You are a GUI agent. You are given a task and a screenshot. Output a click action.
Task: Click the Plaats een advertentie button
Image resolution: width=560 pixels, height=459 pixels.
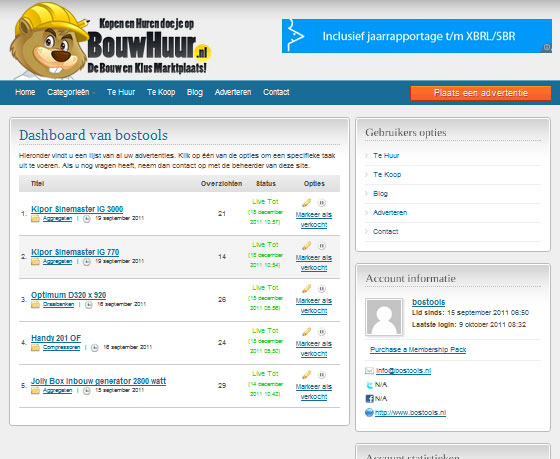pyautogui.click(x=481, y=93)
